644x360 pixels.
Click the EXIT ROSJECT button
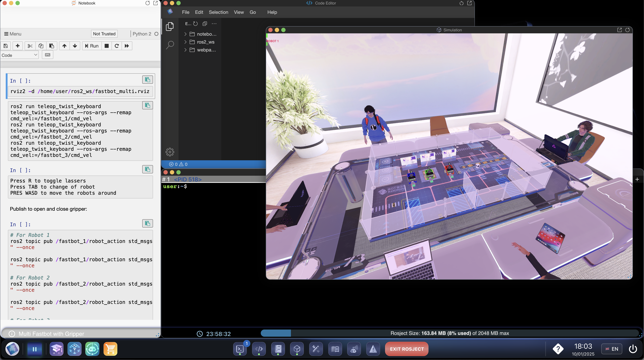tap(407, 349)
